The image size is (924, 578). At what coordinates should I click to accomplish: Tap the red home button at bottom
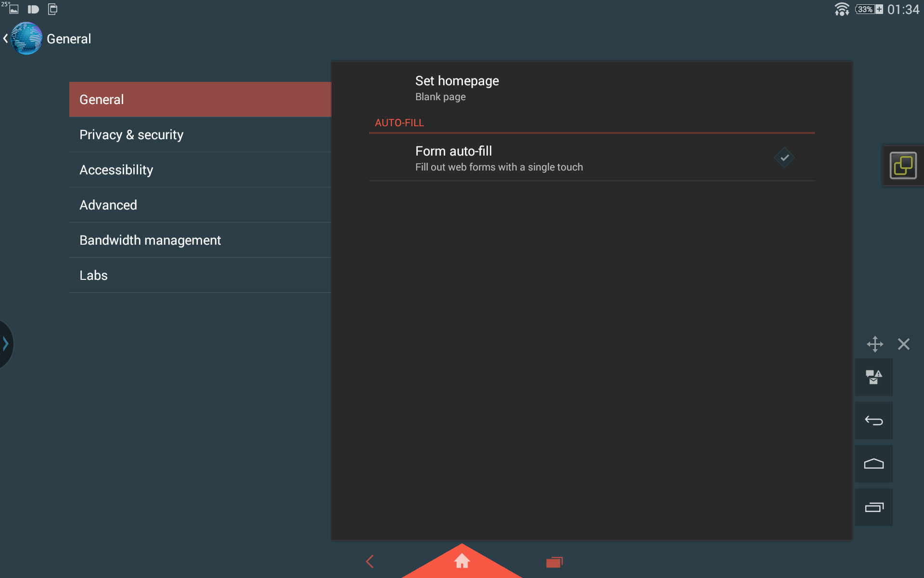(x=462, y=561)
